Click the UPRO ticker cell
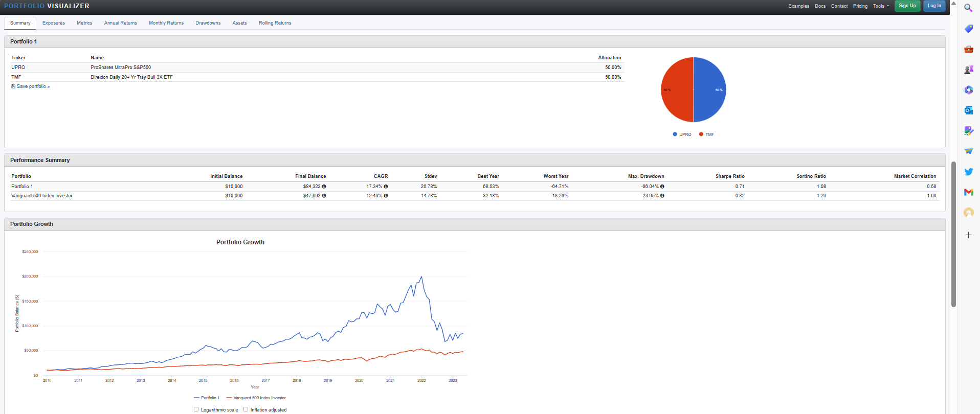This screenshot has height=414, width=980. tap(18, 67)
